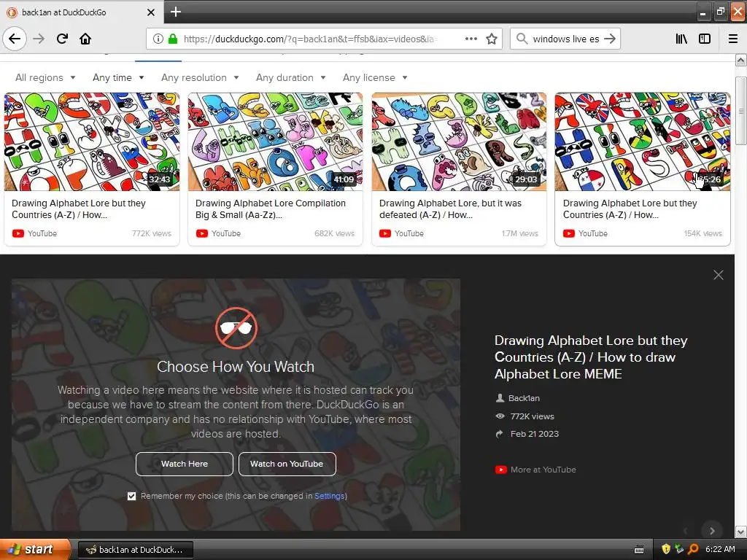Expand the All regions filter
Screen dimensions: 747x560
tap(45, 77)
